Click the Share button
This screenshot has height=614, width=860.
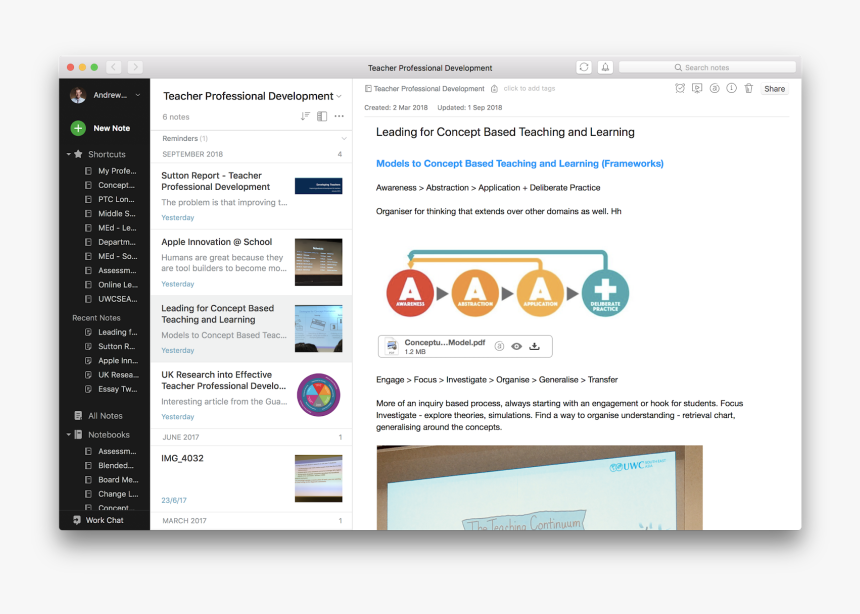click(x=774, y=89)
